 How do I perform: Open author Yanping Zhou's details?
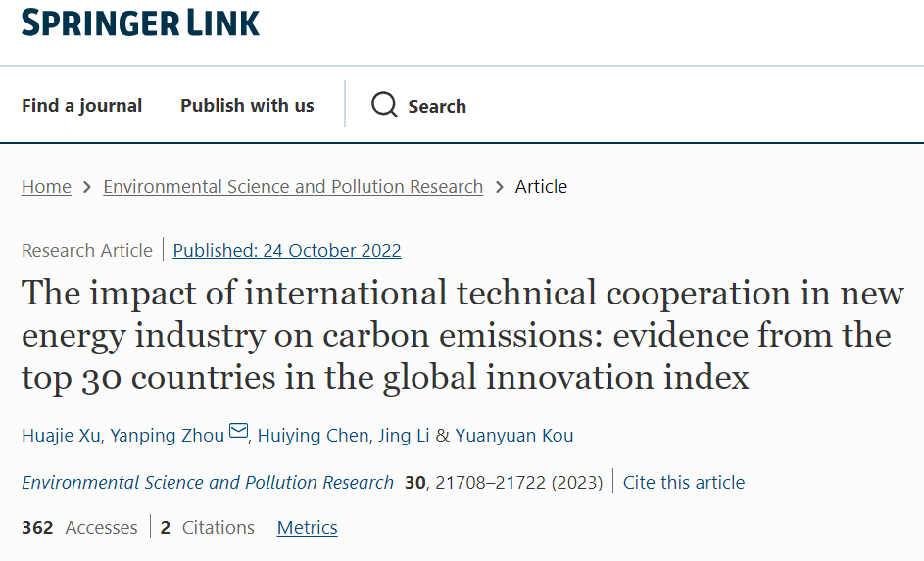pyautogui.click(x=167, y=436)
